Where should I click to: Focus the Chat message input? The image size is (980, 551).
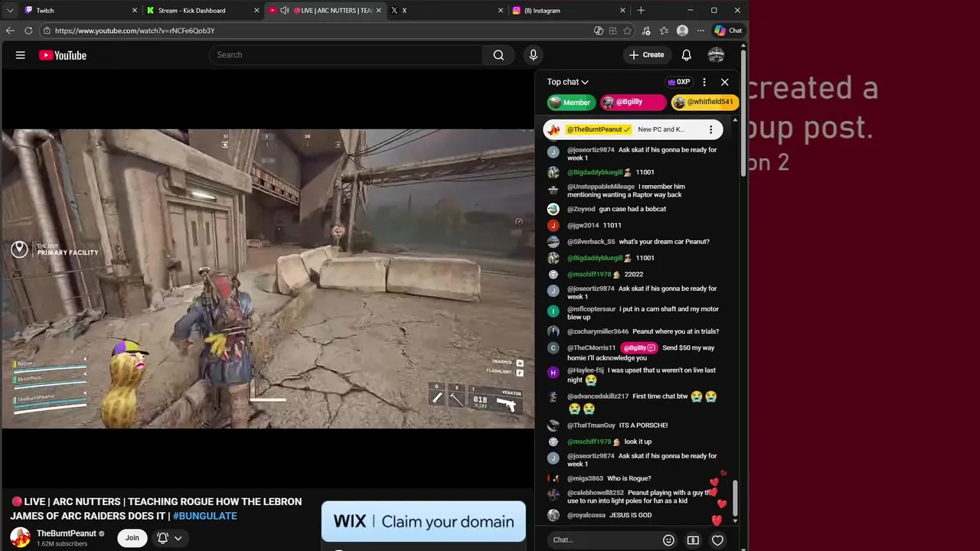point(605,540)
